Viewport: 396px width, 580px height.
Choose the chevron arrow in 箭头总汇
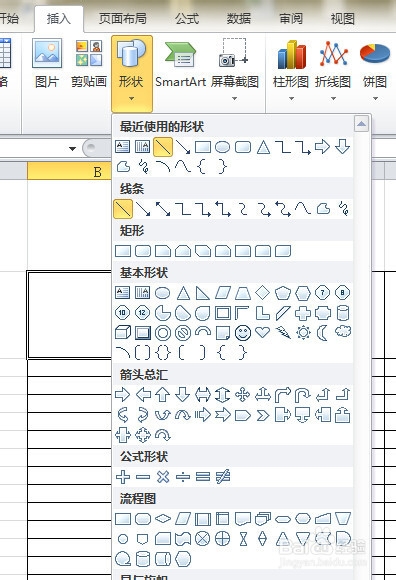(263, 415)
